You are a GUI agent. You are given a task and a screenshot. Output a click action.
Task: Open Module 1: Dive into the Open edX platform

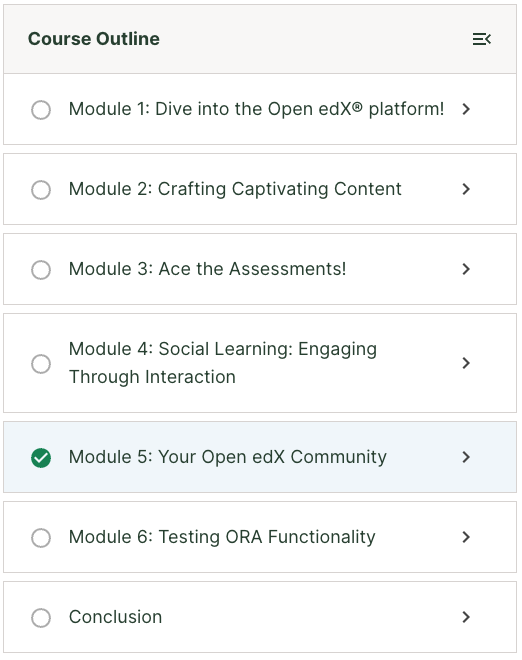click(x=256, y=109)
